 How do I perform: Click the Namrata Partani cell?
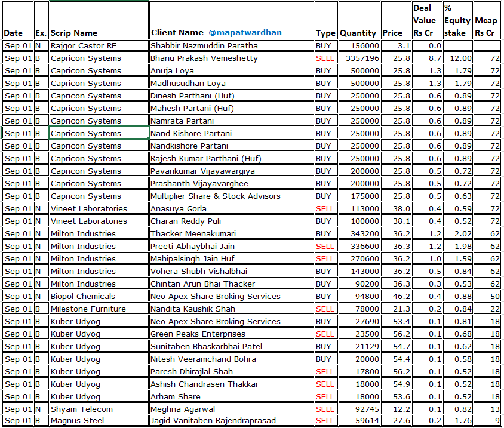[232, 121]
